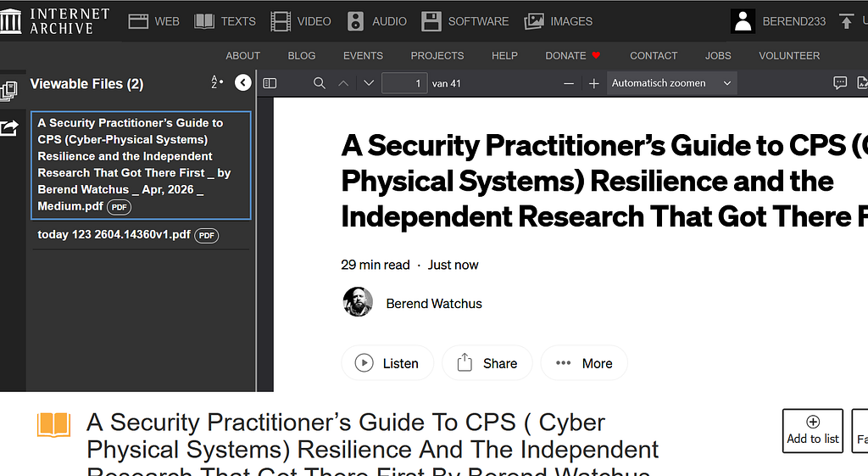Click the 'van 41' page count text

point(446,84)
